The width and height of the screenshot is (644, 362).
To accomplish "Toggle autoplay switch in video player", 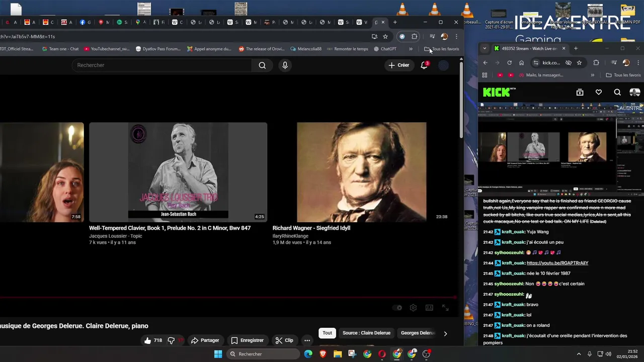I will click(397, 308).
